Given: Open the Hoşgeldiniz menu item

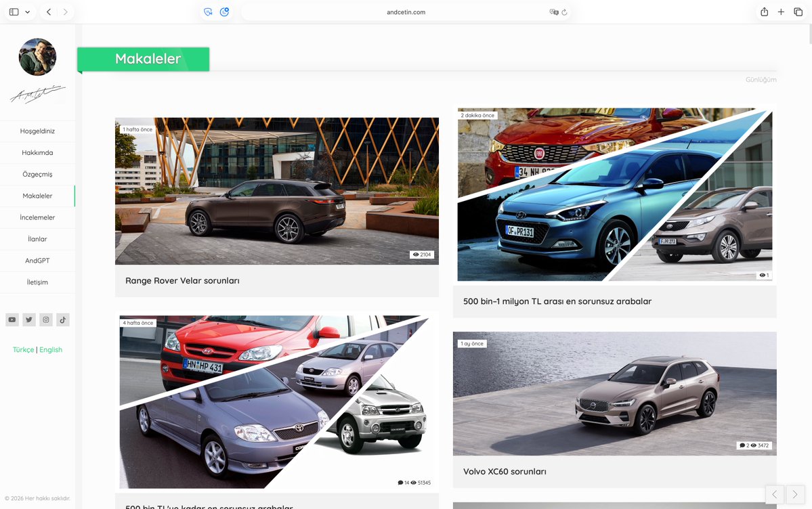Looking at the screenshot, I should pyautogui.click(x=37, y=131).
